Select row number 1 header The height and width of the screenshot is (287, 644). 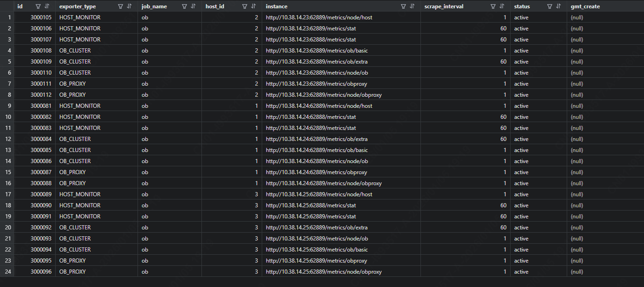click(x=7, y=18)
